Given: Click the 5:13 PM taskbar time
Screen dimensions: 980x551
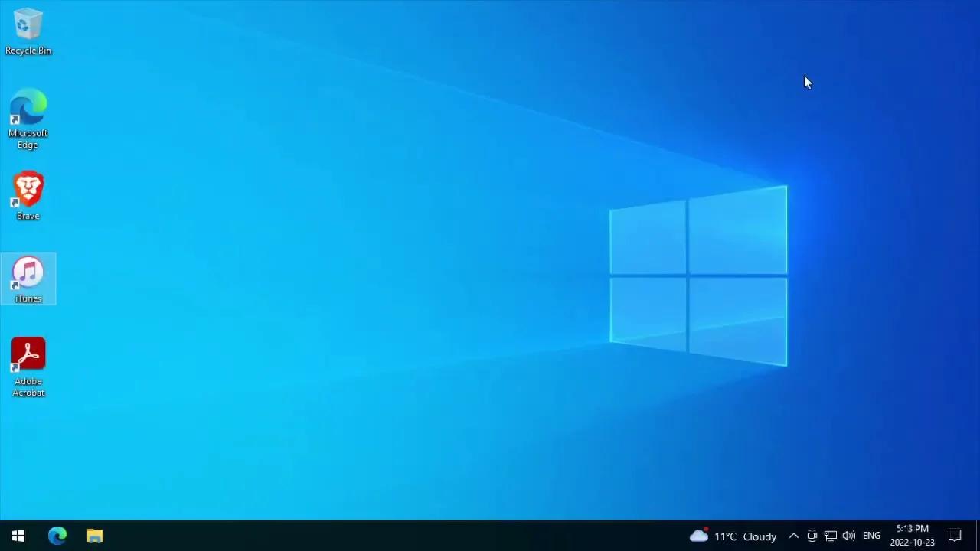Looking at the screenshot, I should (x=912, y=529).
